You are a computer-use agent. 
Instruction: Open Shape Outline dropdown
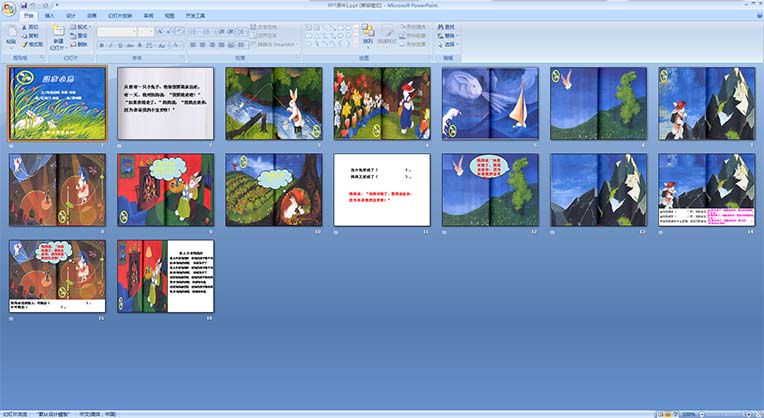(x=413, y=36)
